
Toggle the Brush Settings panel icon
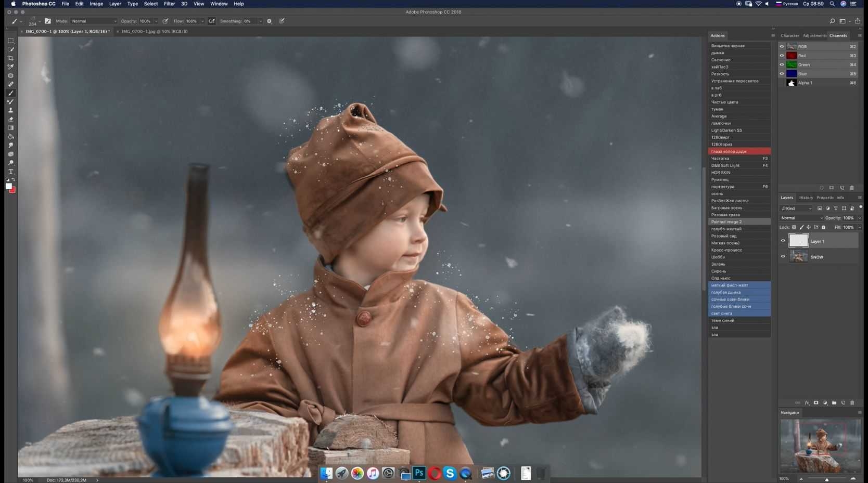(x=48, y=21)
